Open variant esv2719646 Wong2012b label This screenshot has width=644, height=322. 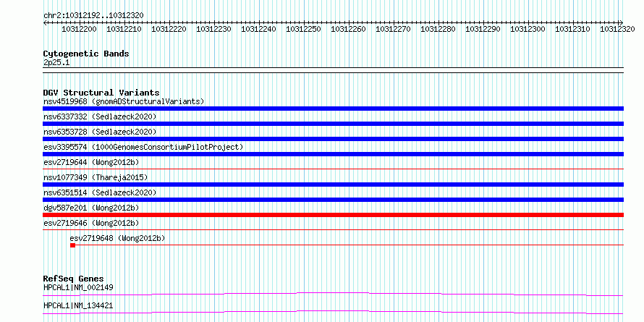point(91,223)
